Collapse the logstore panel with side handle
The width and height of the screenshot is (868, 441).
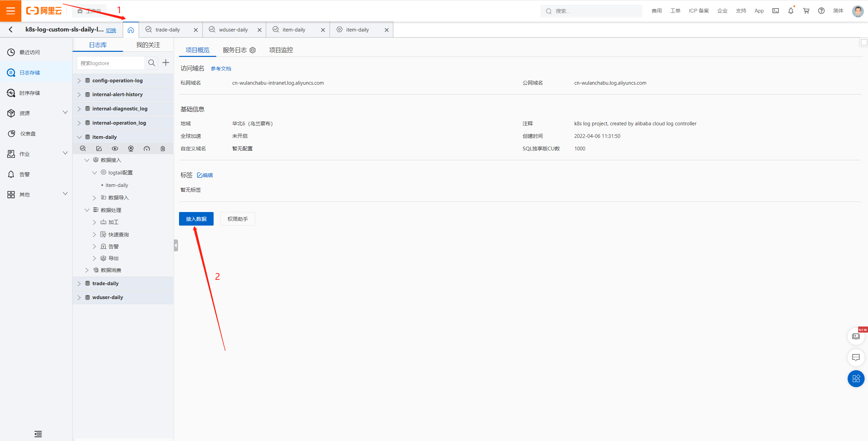coord(176,245)
